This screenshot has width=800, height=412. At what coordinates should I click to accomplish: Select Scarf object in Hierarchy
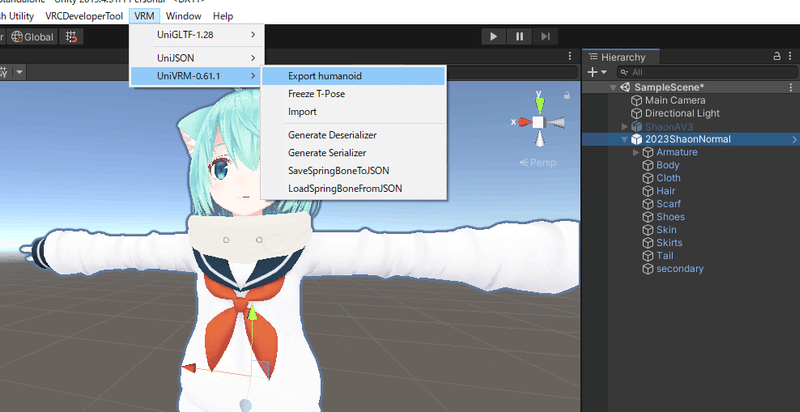[668, 204]
